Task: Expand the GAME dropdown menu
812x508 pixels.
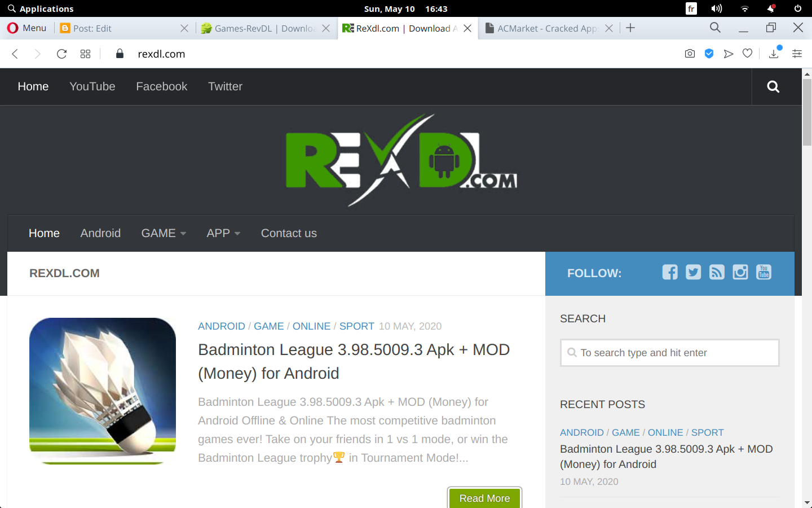Action: tap(164, 233)
